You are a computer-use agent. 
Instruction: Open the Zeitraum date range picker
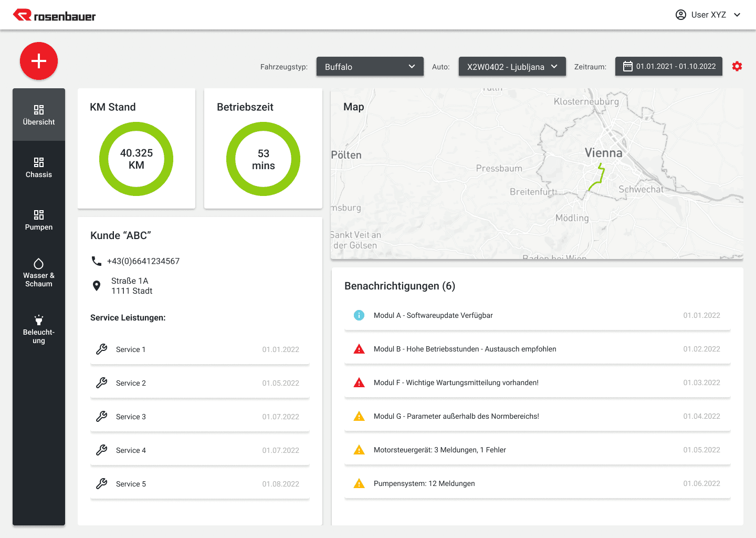[x=669, y=66]
